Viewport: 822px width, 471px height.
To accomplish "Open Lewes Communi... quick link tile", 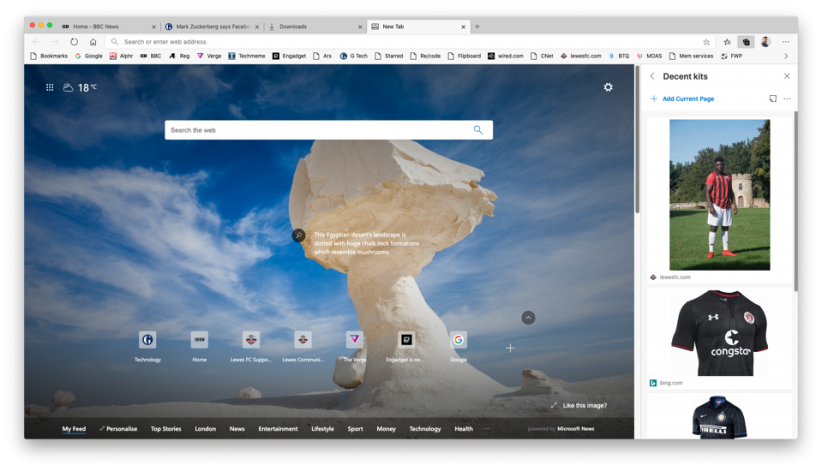I will pyautogui.click(x=302, y=346).
